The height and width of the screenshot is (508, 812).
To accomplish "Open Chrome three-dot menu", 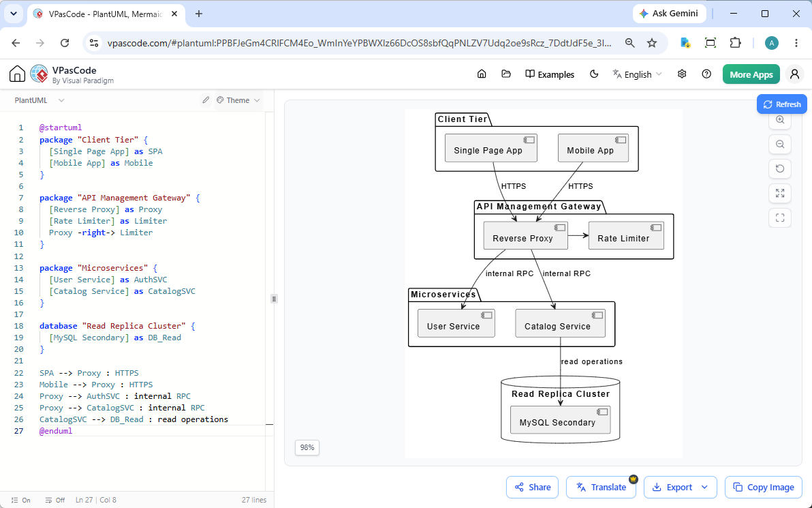I will [796, 43].
